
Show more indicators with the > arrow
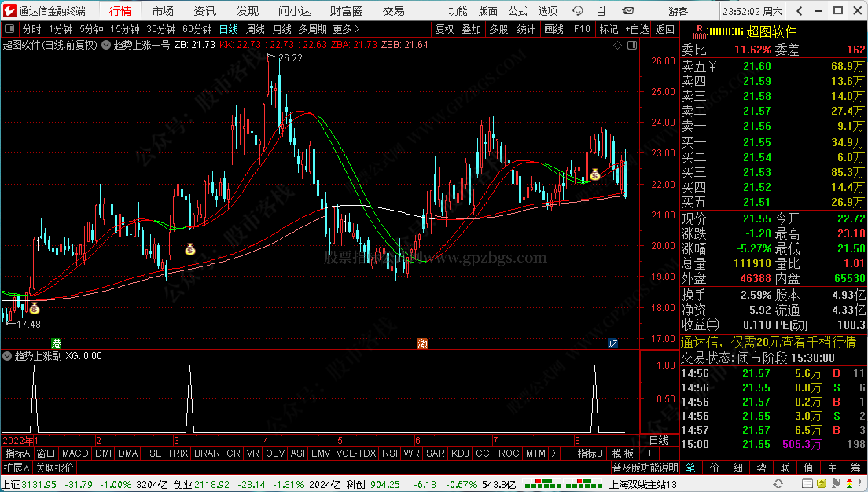[x=554, y=453]
